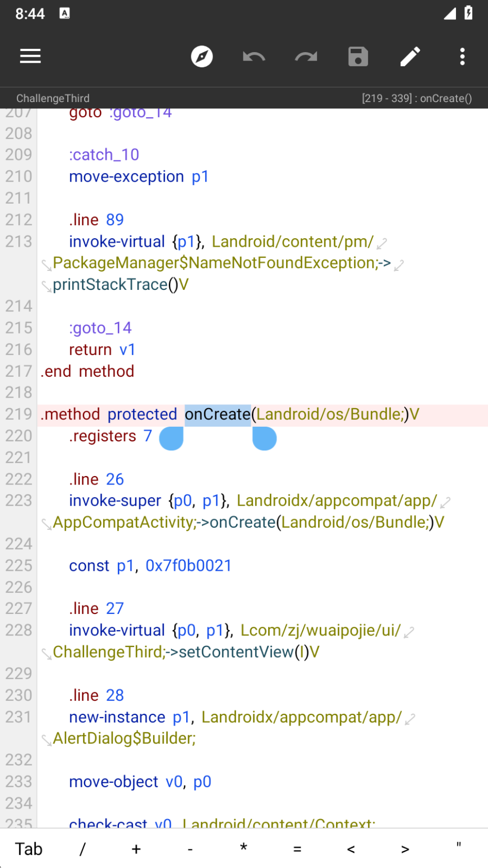
Task: Insert equals sign from shortcut bar
Action: tap(297, 849)
